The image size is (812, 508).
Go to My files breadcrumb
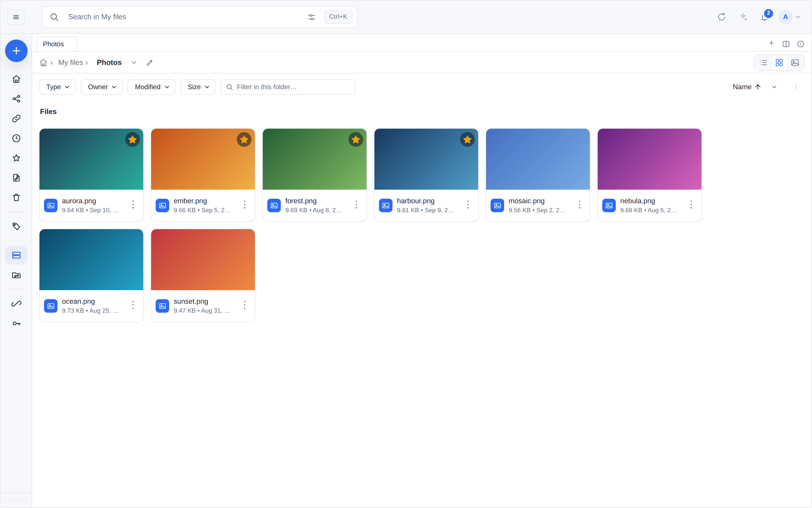[x=70, y=62]
